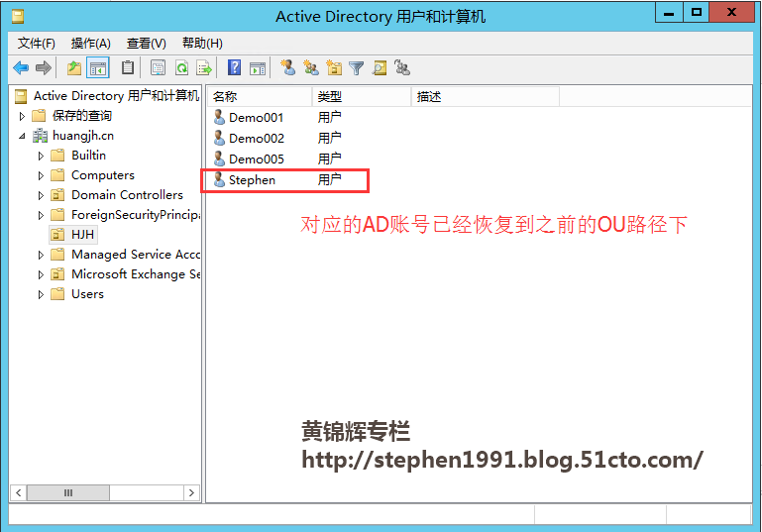
Task: Click the clipboard Paste toolbar icon
Action: pos(127,67)
